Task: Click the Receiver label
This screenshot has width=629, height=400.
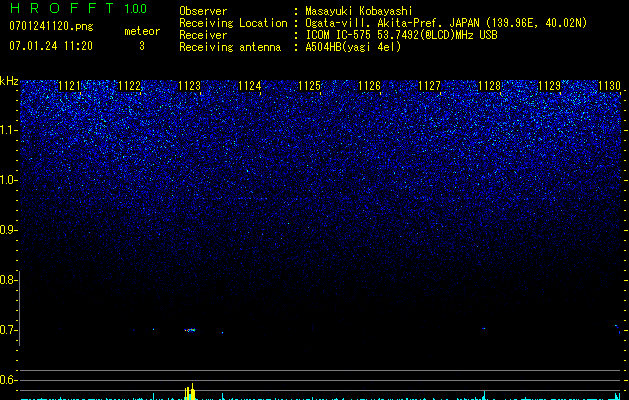Action: point(203,35)
